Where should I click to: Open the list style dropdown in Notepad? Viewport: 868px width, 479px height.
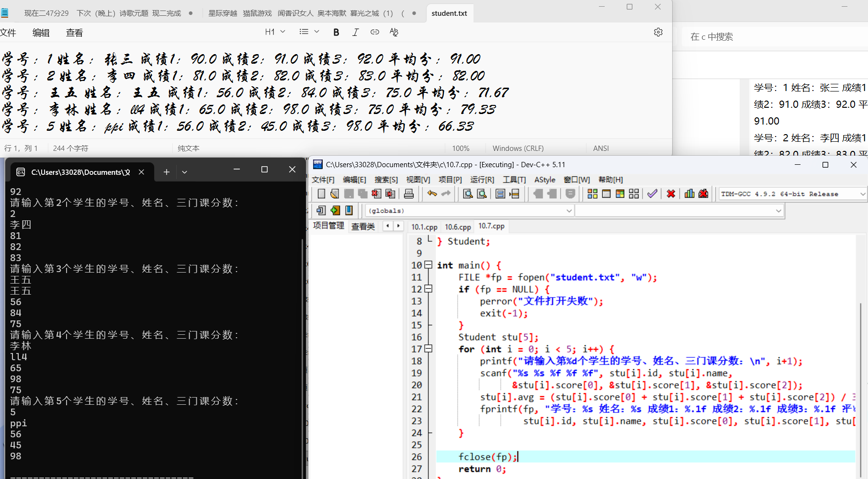(x=309, y=32)
